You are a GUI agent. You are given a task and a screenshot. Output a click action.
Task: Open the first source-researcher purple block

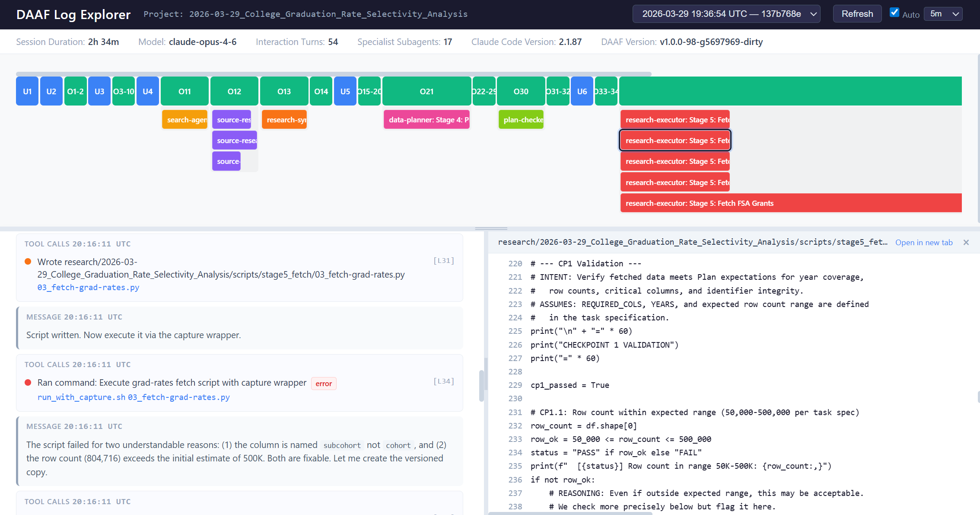coord(232,120)
